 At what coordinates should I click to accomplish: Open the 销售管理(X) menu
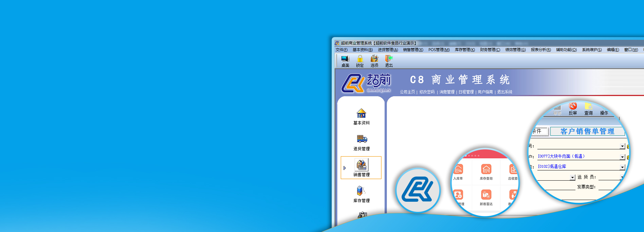413,50
